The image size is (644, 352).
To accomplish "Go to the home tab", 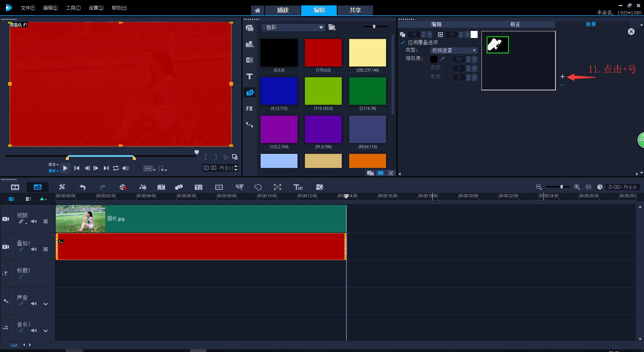I will pyautogui.click(x=258, y=10).
